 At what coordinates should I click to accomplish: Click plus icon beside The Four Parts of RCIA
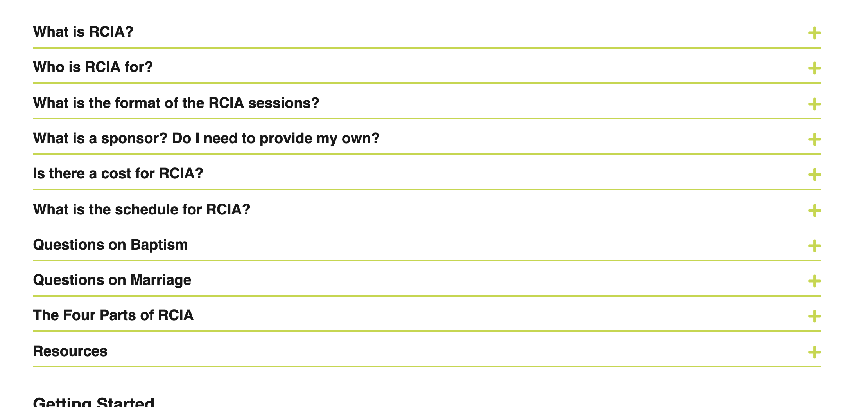(814, 316)
